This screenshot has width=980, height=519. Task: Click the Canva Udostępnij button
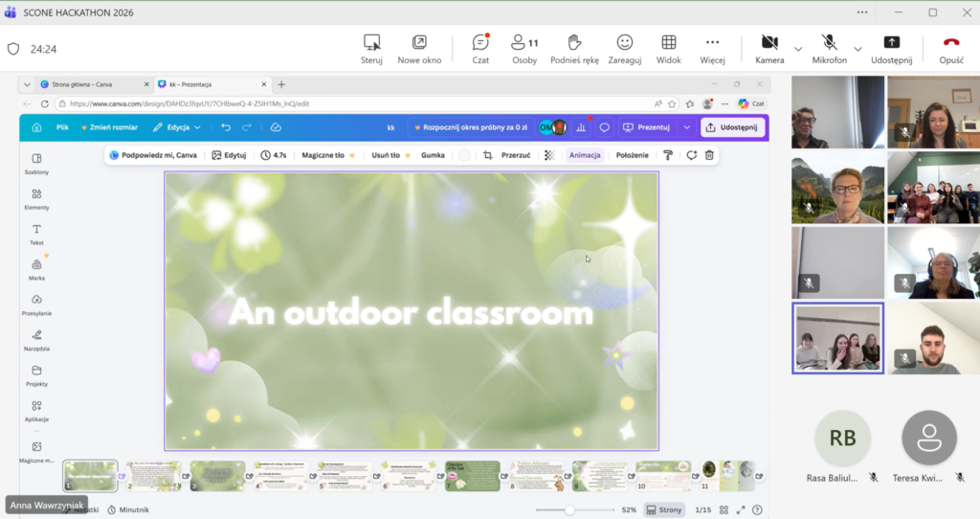731,127
